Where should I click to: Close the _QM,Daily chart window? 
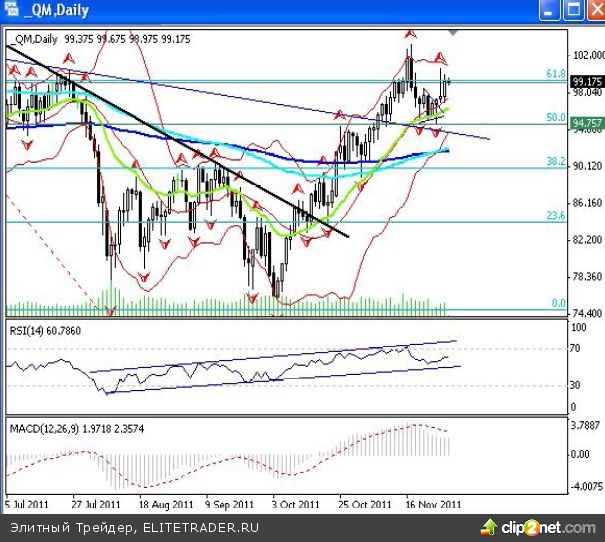(x=593, y=11)
